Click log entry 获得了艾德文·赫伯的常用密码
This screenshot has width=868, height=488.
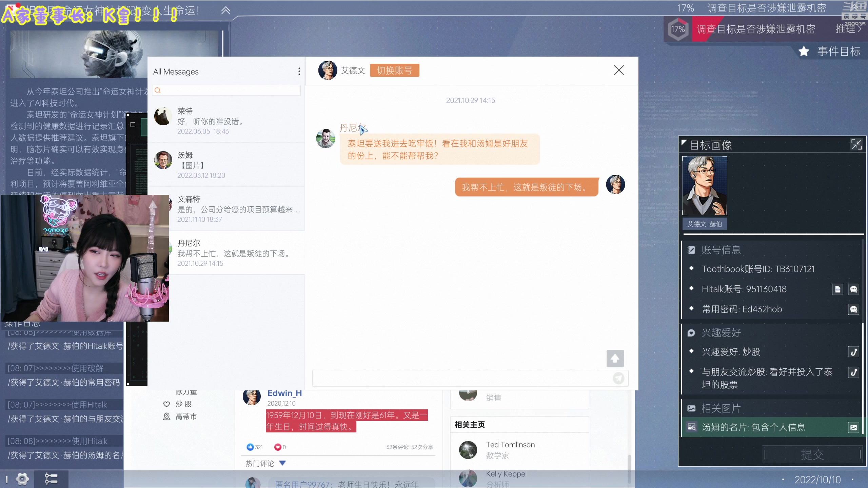pyautogui.click(x=64, y=382)
